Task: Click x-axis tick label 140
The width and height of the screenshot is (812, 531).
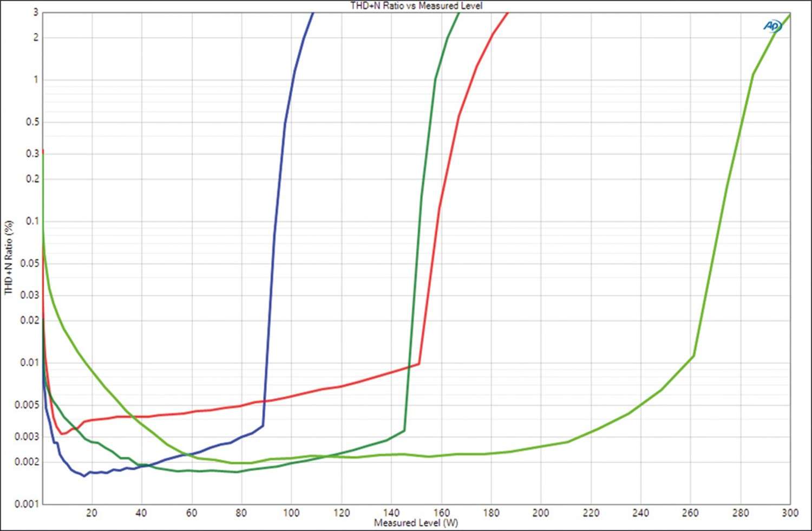Action: point(391,513)
